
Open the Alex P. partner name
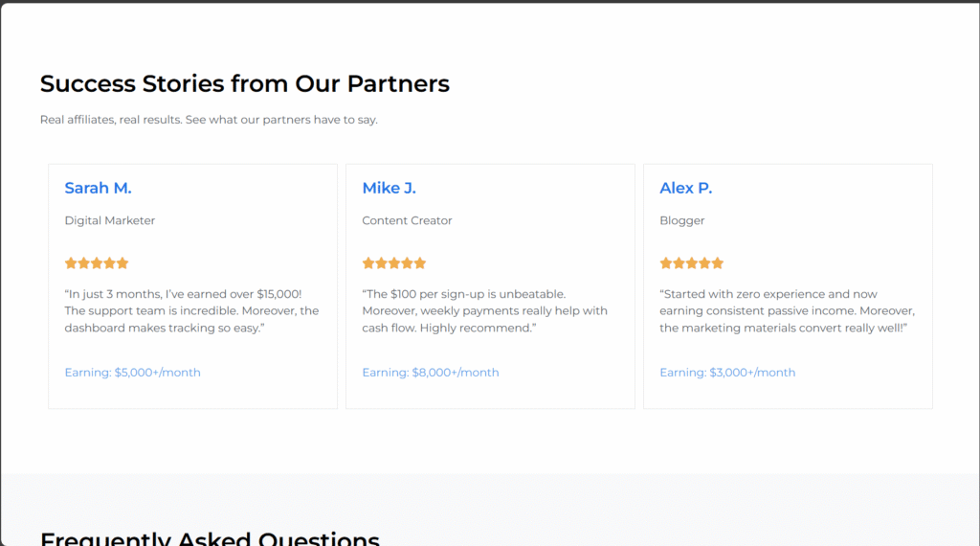coord(685,189)
